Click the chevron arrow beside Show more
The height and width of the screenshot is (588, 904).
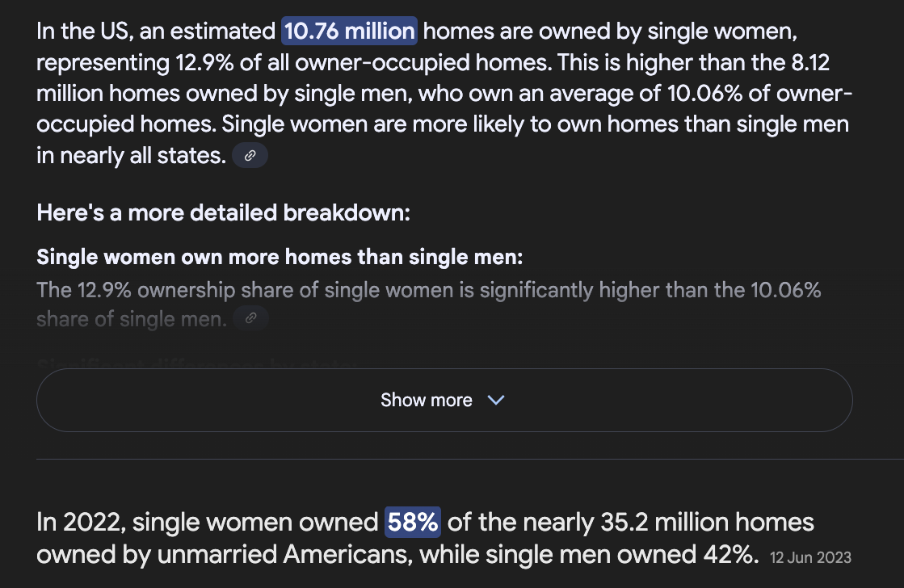496,400
